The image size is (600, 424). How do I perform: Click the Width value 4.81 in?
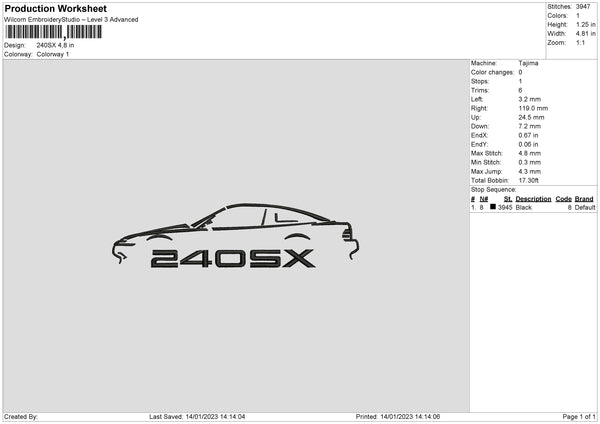585,34
